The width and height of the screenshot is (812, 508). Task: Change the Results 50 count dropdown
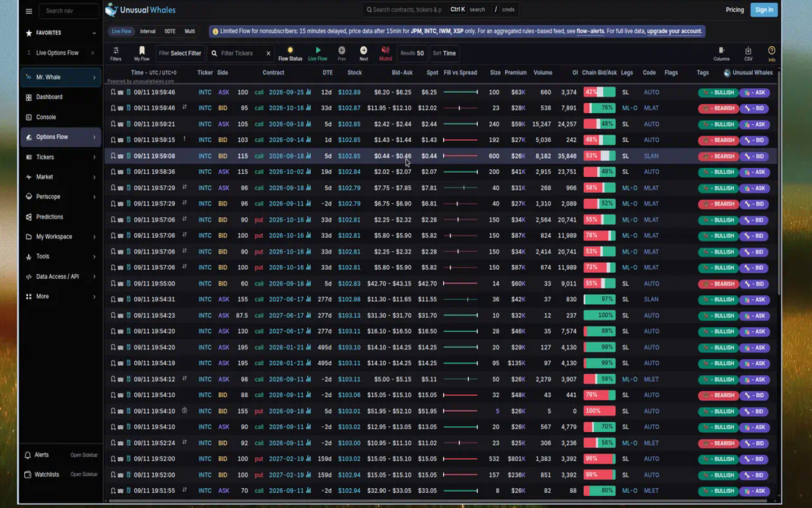click(412, 54)
